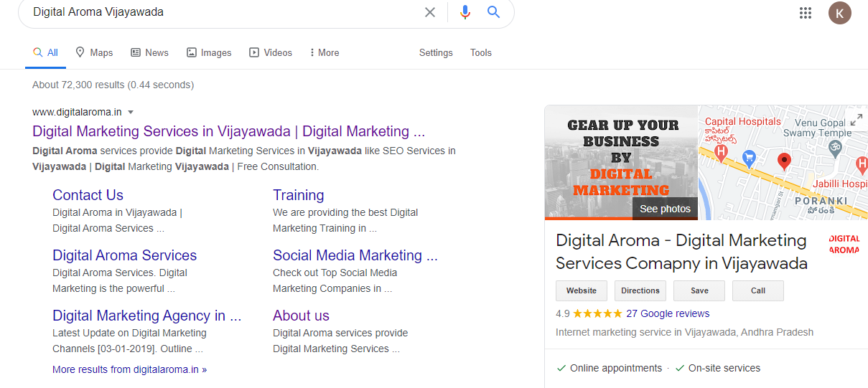Switch to the Videos tab

click(x=271, y=52)
